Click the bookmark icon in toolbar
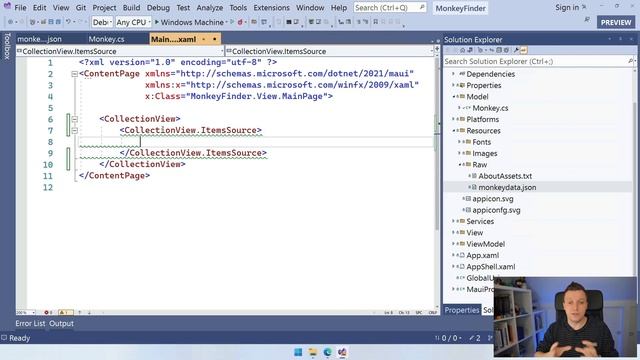Screen dimensions: 640x360 pyautogui.click(x=375, y=22)
